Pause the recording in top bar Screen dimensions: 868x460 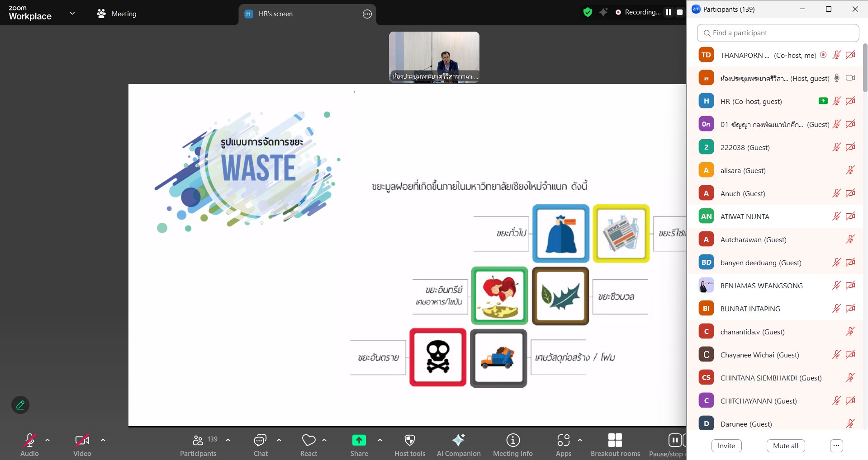668,12
